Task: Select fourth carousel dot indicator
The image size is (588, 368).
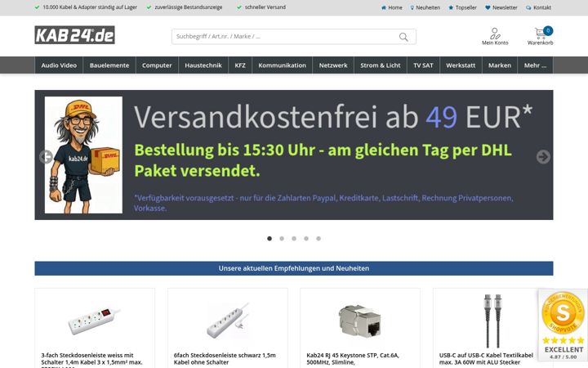Action: [x=306, y=239]
